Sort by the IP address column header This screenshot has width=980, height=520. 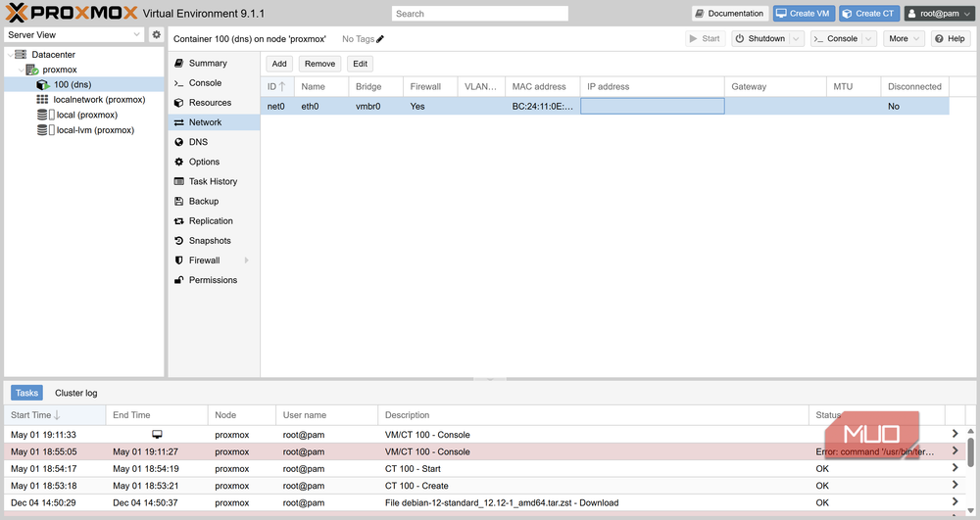click(653, 87)
